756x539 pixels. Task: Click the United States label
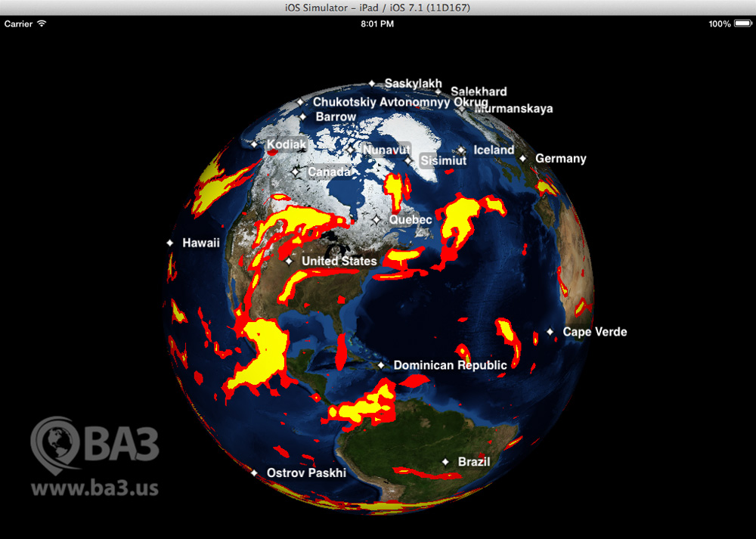pyautogui.click(x=339, y=262)
